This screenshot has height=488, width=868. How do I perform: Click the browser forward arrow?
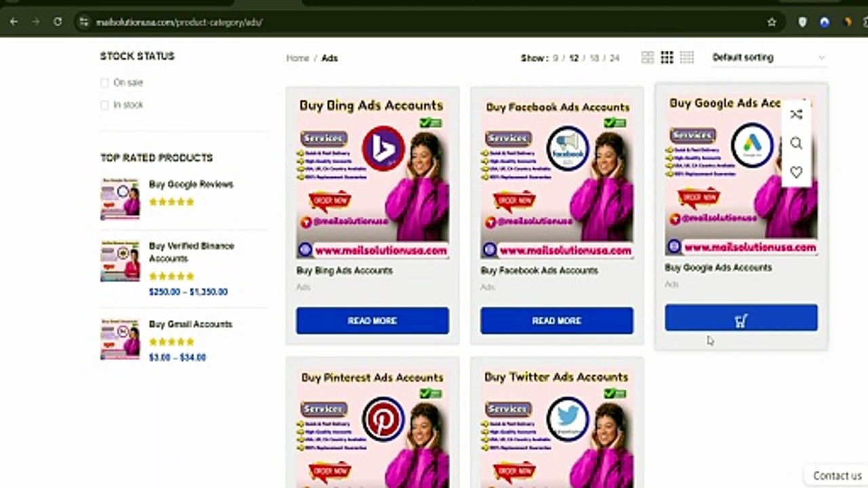(35, 22)
